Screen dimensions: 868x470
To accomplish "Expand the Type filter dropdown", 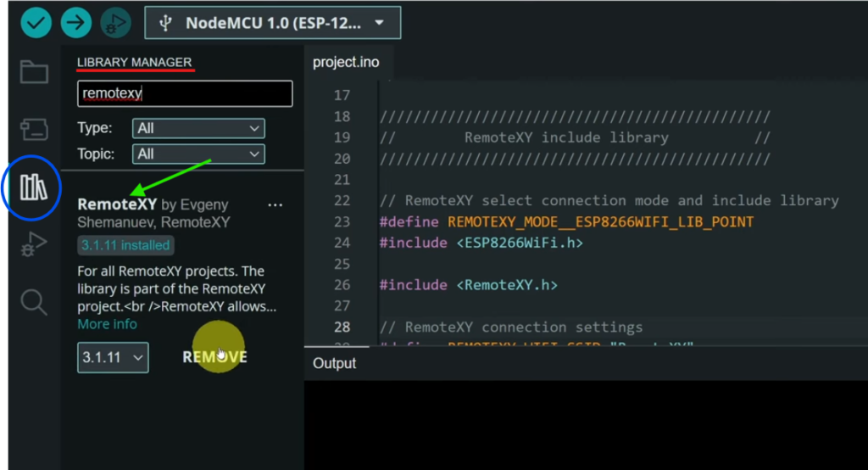I will pos(198,129).
